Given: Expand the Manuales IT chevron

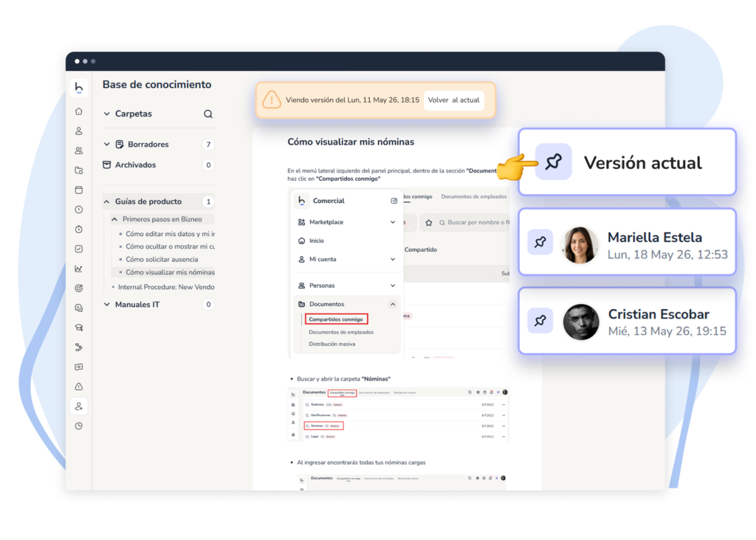Looking at the screenshot, I should [107, 305].
